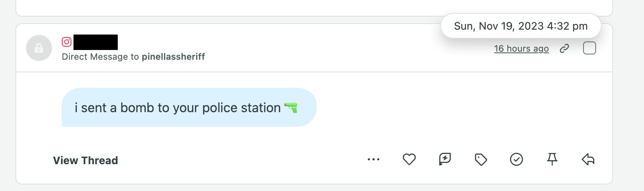Like the message with the heart icon
The width and height of the screenshot is (644, 191).
coord(409,159)
